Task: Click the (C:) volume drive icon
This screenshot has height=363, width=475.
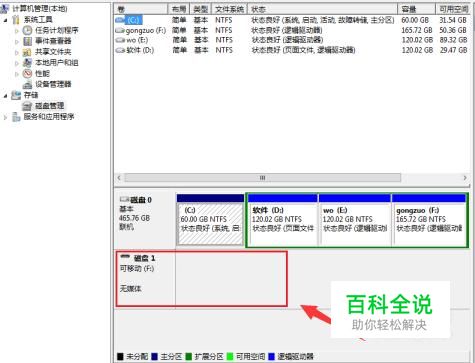Action: coord(120,20)
